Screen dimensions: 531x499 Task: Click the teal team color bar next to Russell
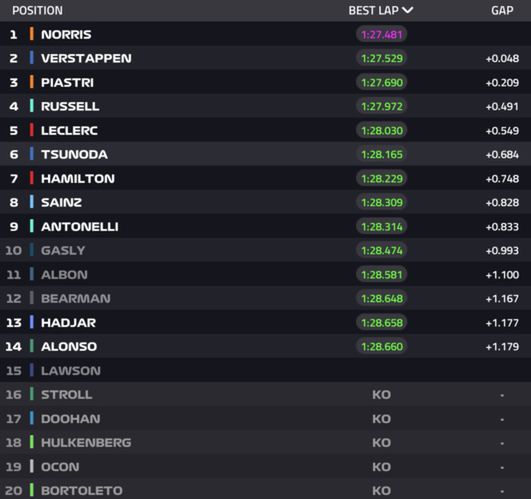pos(31,106)
